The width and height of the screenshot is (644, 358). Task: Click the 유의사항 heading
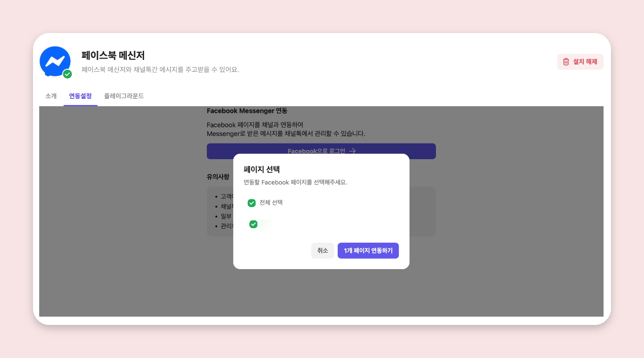pos(218,177)
